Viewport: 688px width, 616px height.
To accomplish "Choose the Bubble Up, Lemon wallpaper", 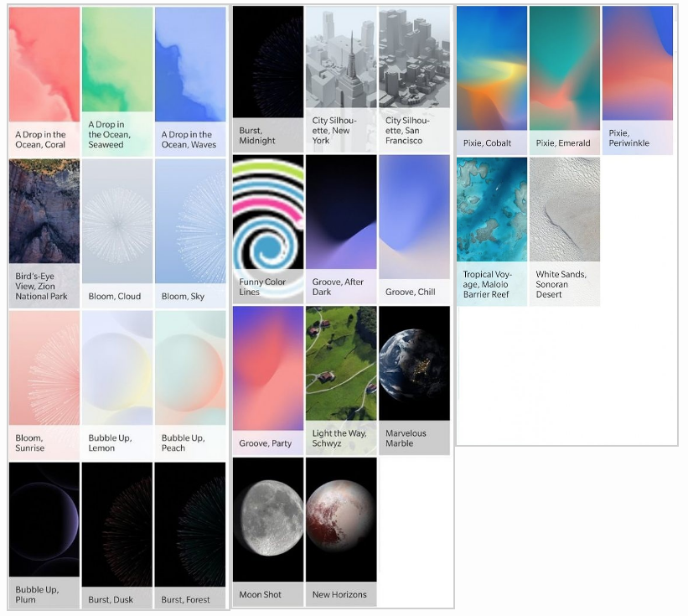I will click(117, 386).
